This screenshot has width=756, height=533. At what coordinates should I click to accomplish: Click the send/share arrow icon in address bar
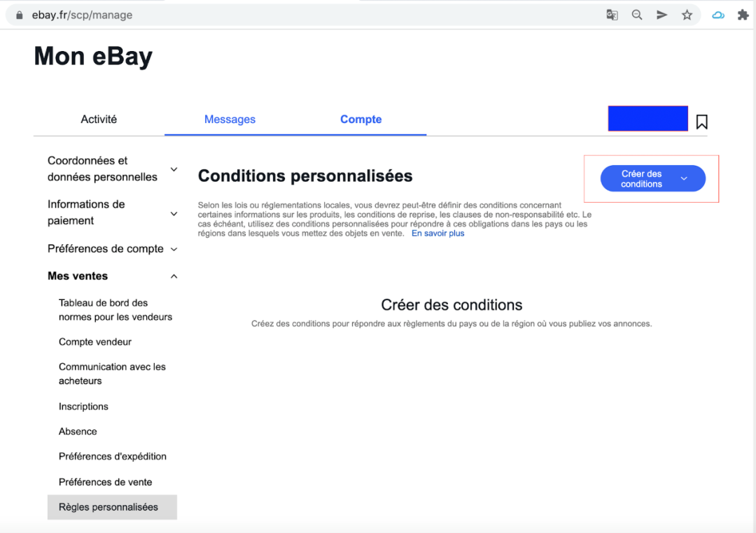pos(662,15)
